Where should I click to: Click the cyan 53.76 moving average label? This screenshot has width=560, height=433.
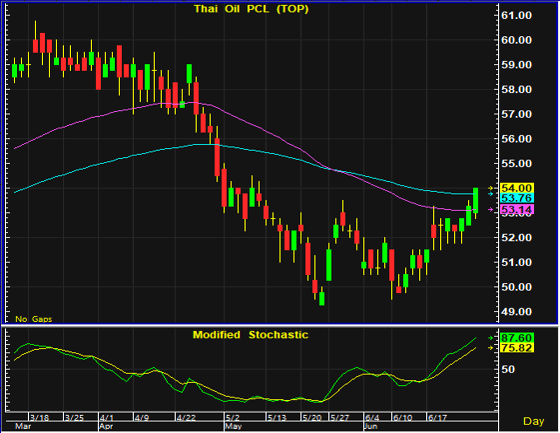516,198
